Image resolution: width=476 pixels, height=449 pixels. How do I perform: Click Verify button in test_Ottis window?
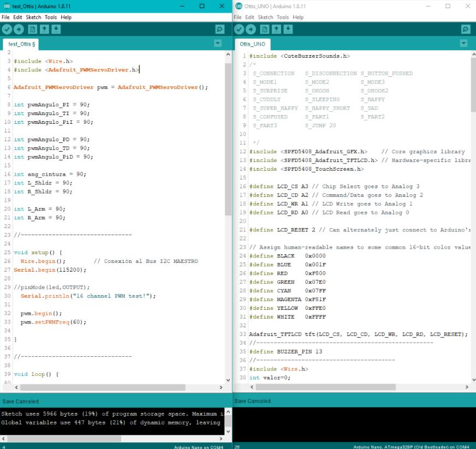click(x=7, y=29)
